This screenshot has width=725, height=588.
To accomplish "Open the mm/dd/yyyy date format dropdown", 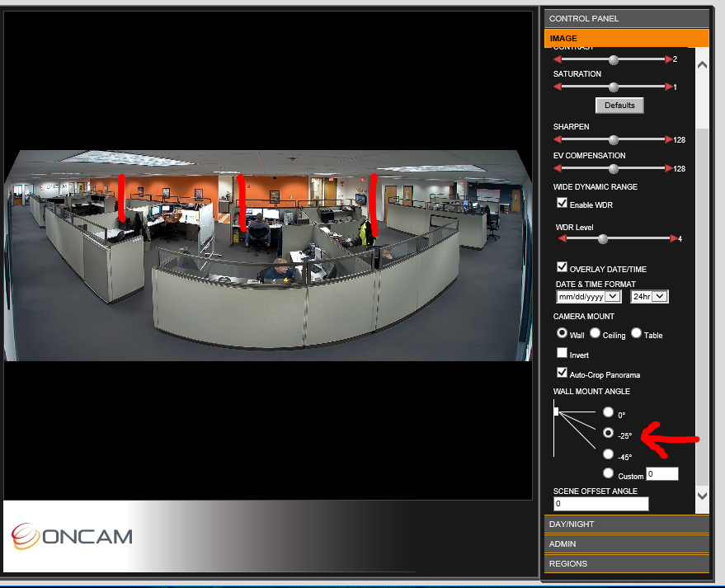I will [x=588, y=297].
